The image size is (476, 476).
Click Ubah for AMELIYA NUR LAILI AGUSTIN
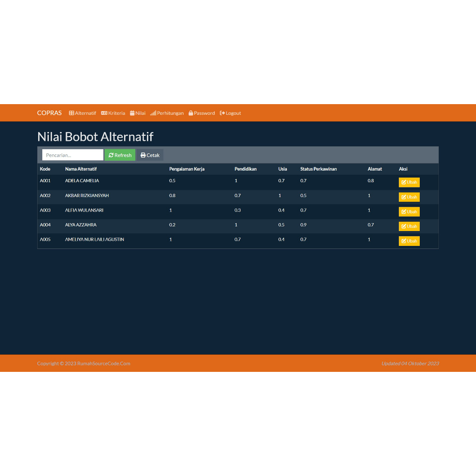click(x=409, y=241)
